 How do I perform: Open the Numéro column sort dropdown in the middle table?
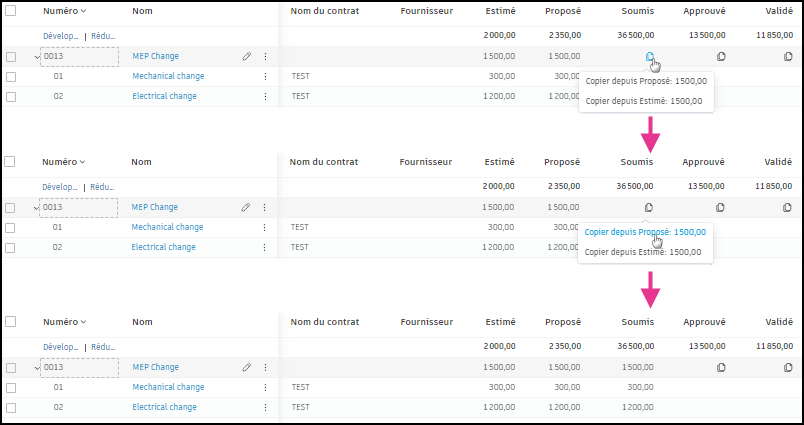(x=82, y=162)
